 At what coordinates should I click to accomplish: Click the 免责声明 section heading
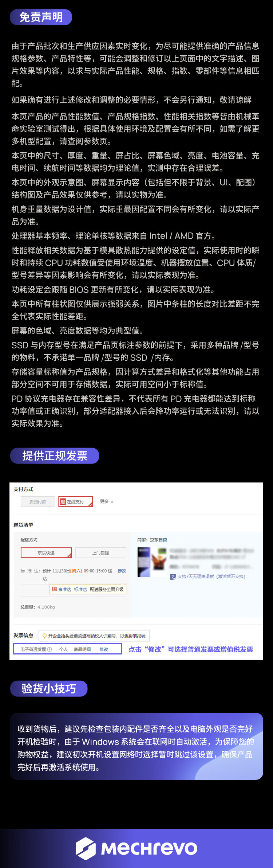click(41, 17)
